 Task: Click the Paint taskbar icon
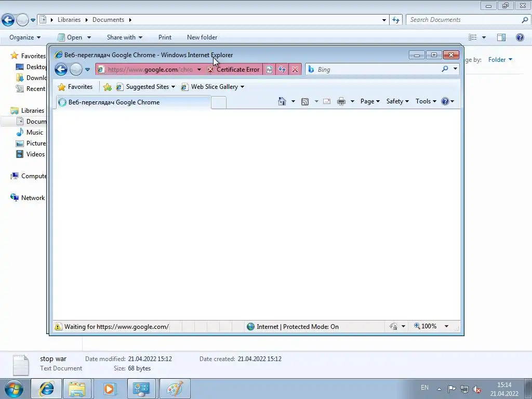point(175,389)
